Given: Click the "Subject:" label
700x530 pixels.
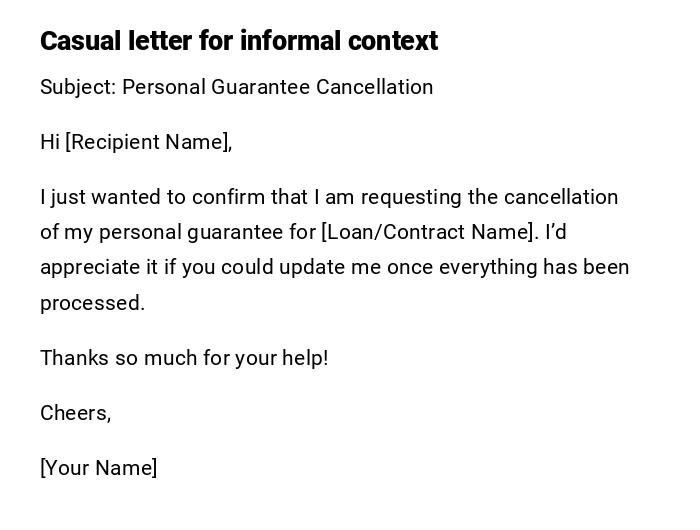Looking at the screenshot, I should click(x=78, y=87).
